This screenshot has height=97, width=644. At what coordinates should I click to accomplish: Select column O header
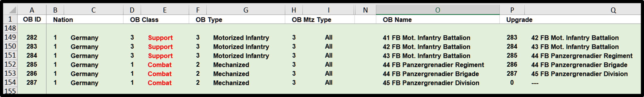[x=438, y=10]
